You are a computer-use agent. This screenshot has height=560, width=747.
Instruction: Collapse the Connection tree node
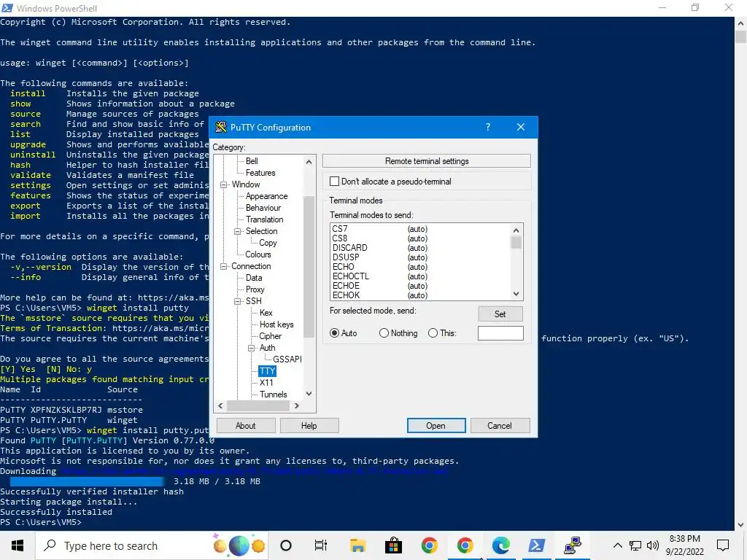click(x=223, y=267)
